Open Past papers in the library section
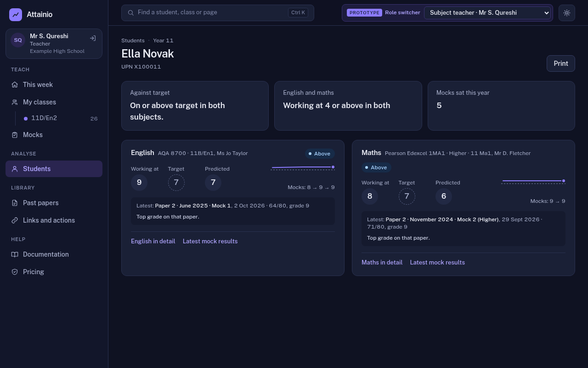This screenshot has width=588, height=368. pyautogui.click(x=54, y=203)
